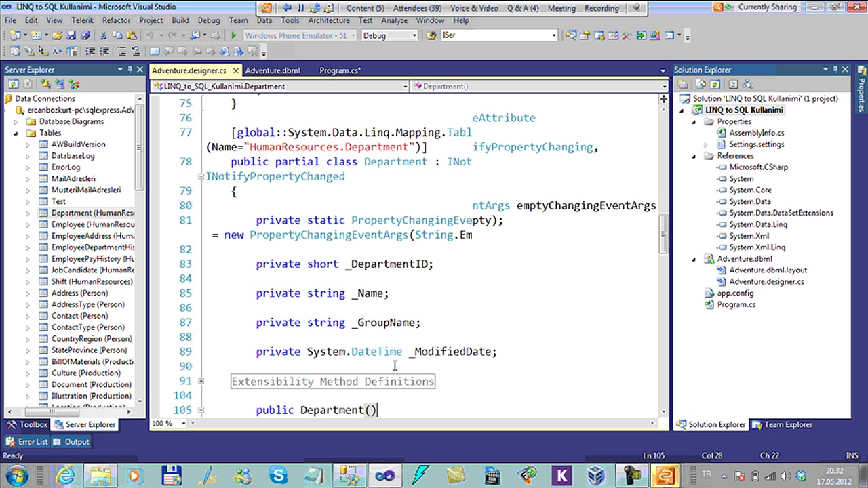Open the Debug configuration dropdown
Screen dimensions: 868x488
coord(414,35)
